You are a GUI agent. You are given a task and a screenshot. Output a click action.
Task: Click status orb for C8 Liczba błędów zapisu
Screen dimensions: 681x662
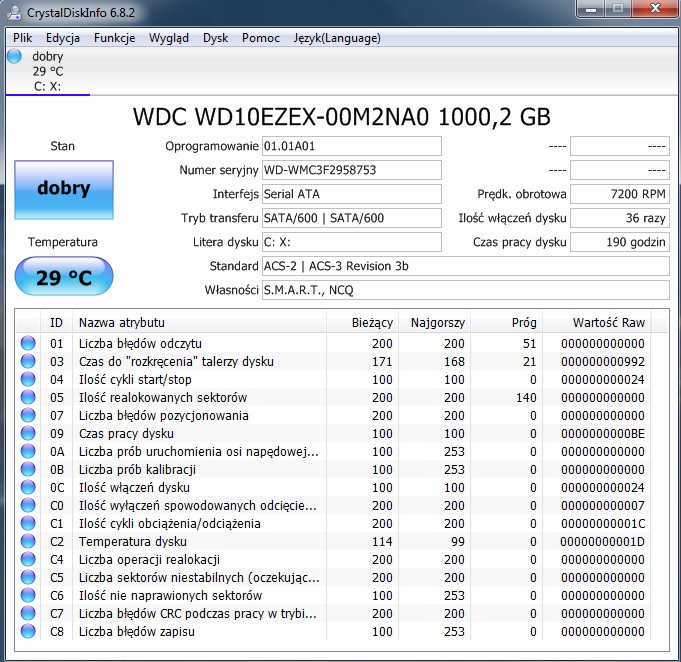coord(28,631)
